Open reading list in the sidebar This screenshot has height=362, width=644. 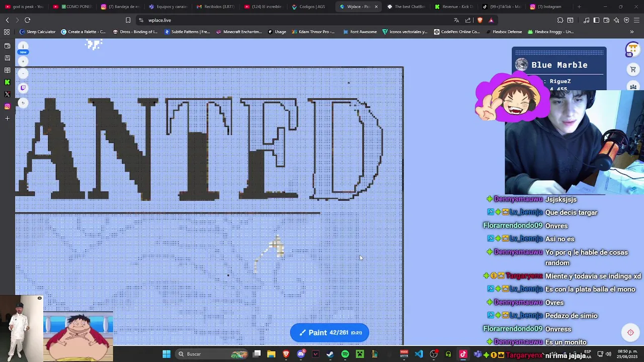(x=7, y=70)
